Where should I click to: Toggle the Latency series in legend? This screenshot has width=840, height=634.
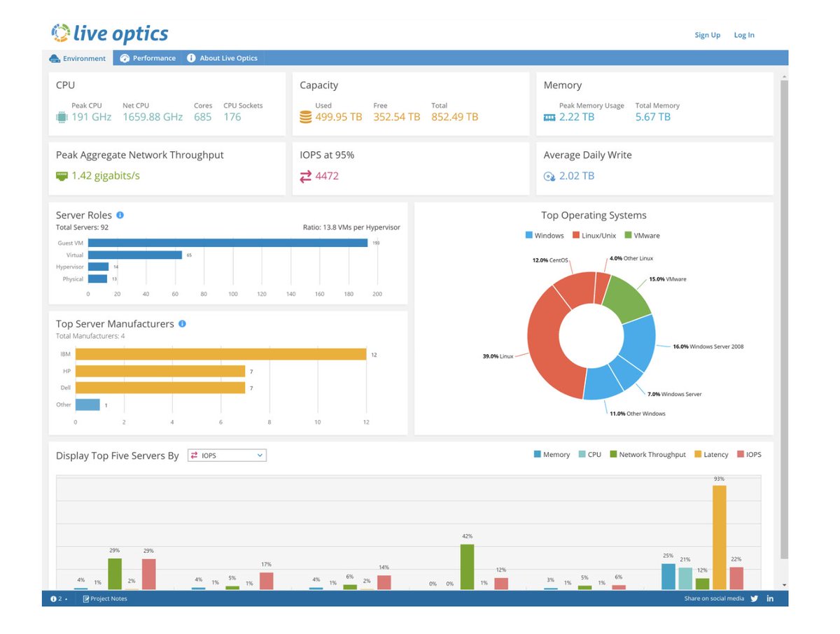pyautogui.click(x=710, y=455)
